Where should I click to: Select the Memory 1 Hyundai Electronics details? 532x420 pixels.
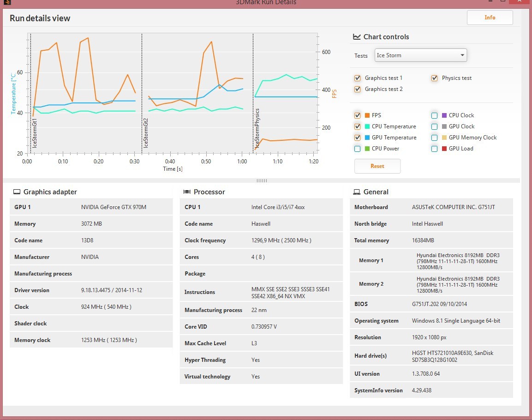point(458,261)
